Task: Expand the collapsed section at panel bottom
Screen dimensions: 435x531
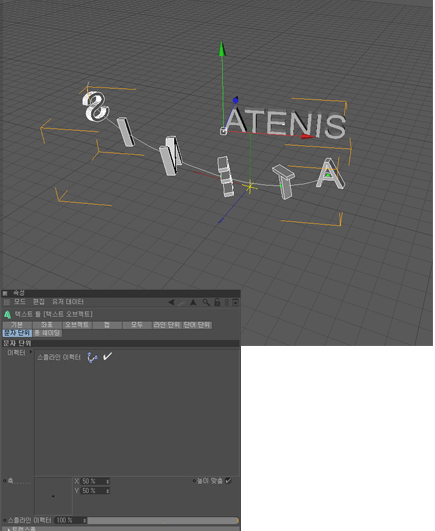Action: pos(9,529)
